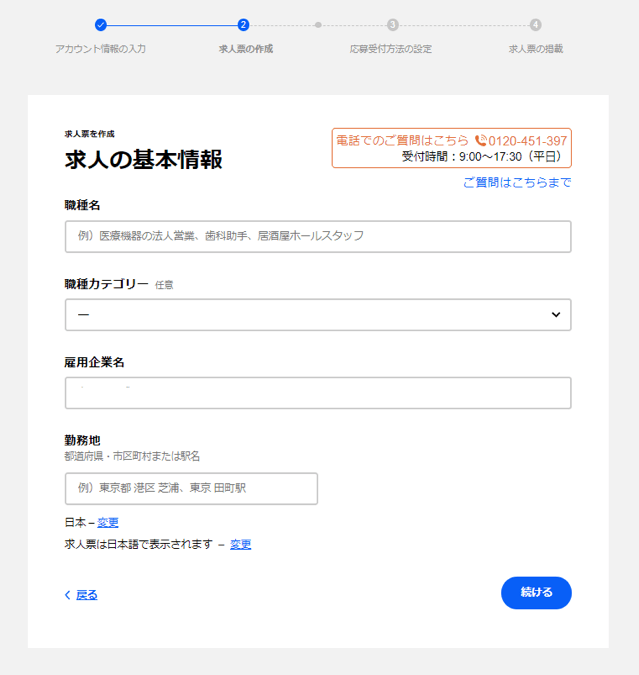
Task: Select the アカウント情報の入力 step label
Action: 100,48
